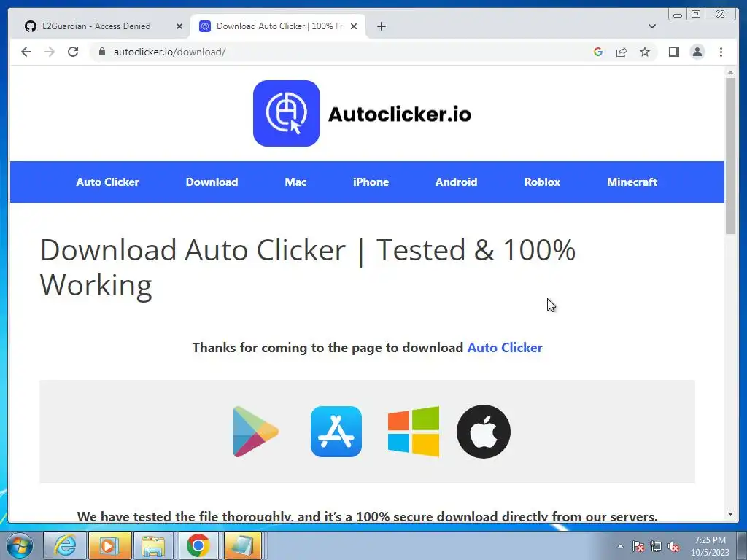Image resolution: width=747 pixels, height=560 pixels.
Task: Open Chrome side panel
Action: pos(673,52)
